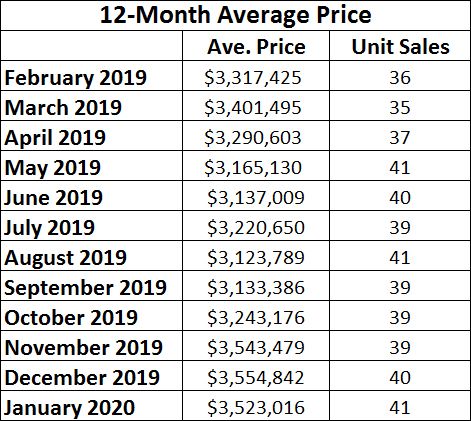Select the $3,401,495 price cell
The image size is (471, 421).
point(253,107)
